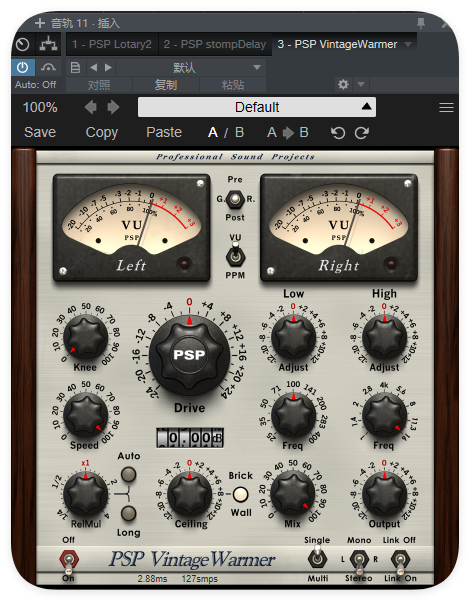Screen dimensions: 470x601
Task: Toggle the plugin power bypass button
Action: point(23,67)
